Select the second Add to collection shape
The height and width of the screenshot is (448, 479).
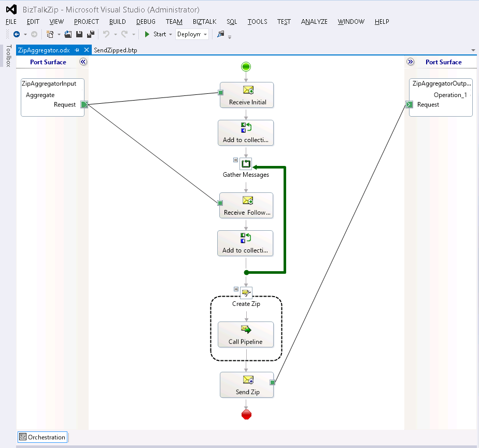point(245,243)
